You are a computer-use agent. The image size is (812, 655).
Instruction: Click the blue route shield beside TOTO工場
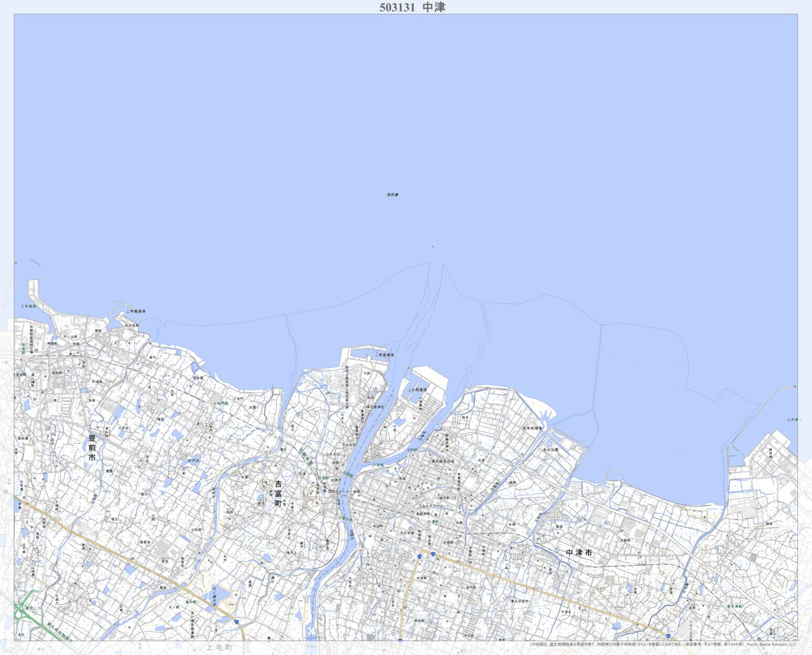click(x=667, y=636)
